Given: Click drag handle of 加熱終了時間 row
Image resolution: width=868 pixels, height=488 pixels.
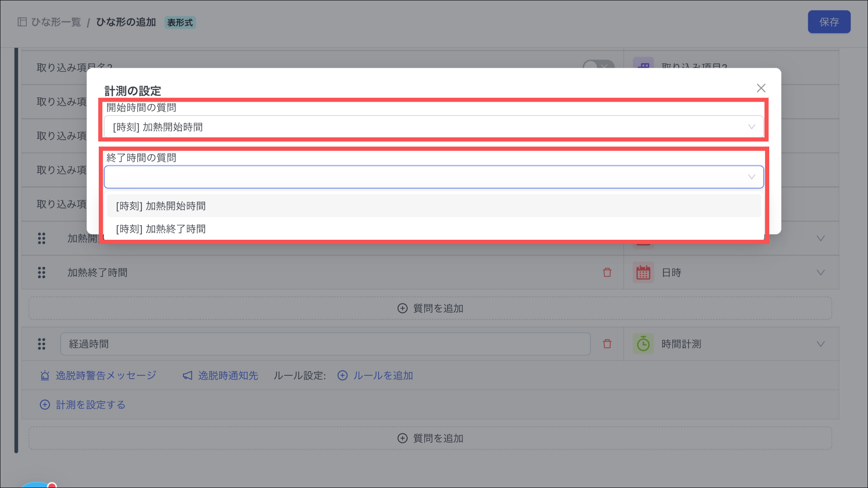Looking at the screenshot, I should click(x=42, y=272).
